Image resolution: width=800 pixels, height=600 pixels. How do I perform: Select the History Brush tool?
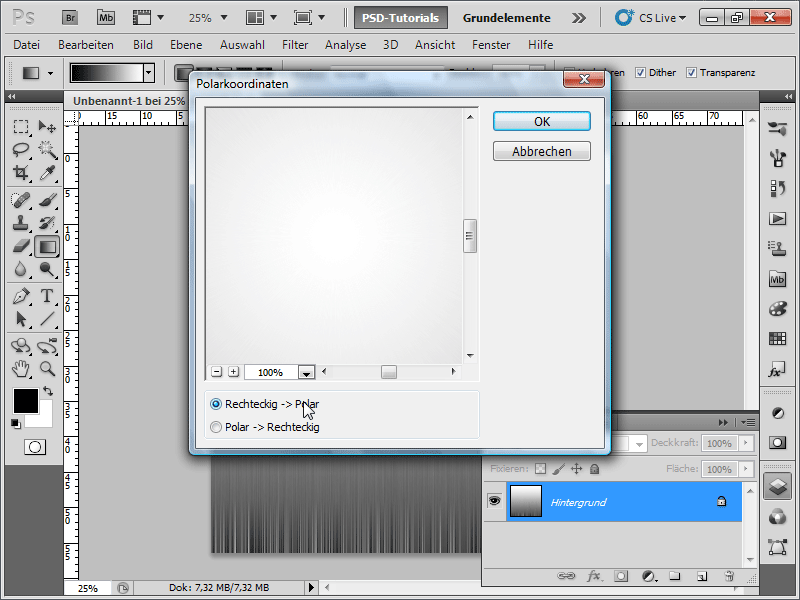[47, 223]
